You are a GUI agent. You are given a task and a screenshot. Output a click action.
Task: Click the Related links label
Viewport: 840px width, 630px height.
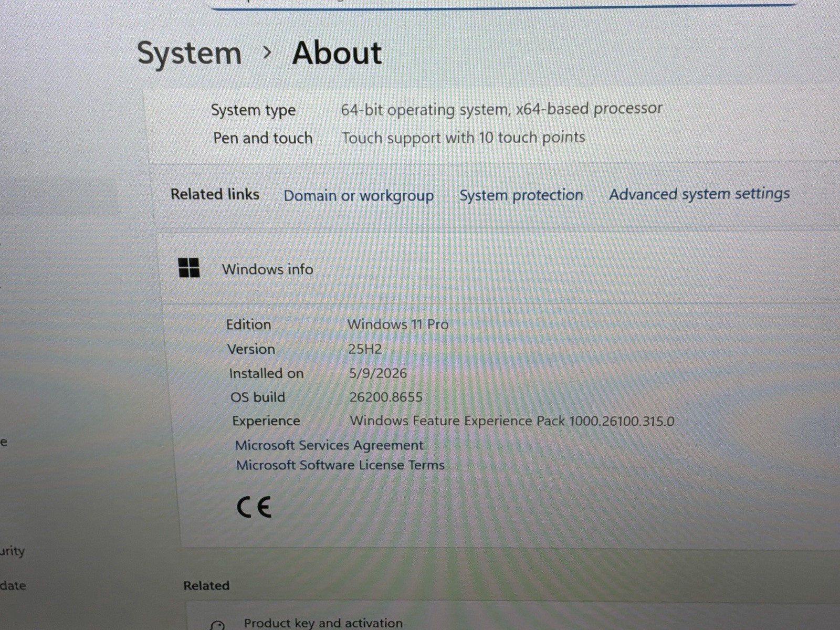(215, 194)
